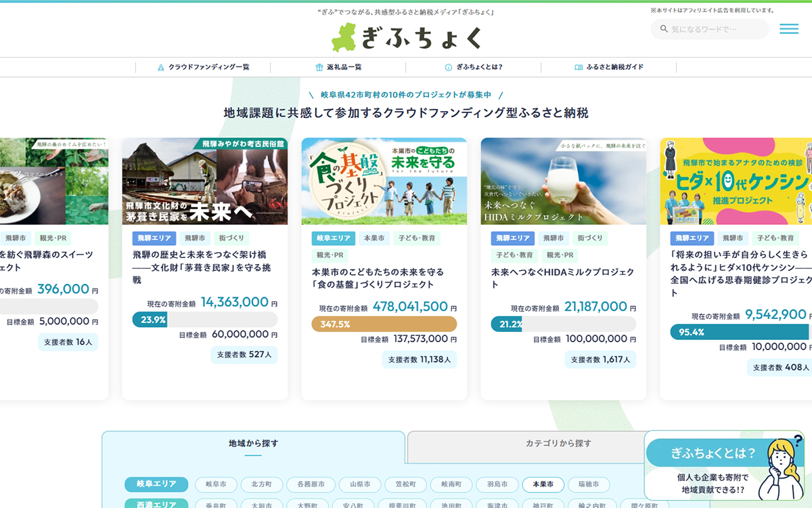This screenshot has height=508, width=812.
Task: Select the 各務原市 area filter
Action: pyautogui.click(x=311, y=484)
